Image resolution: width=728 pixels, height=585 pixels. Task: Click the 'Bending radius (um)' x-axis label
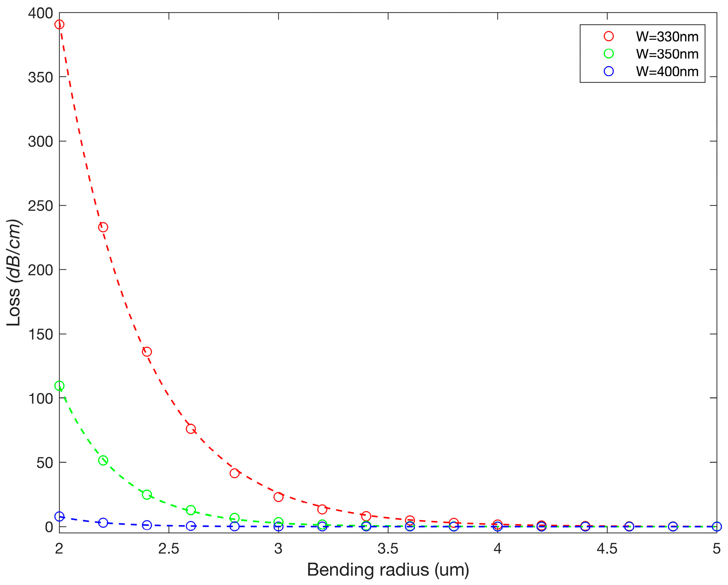388,570
